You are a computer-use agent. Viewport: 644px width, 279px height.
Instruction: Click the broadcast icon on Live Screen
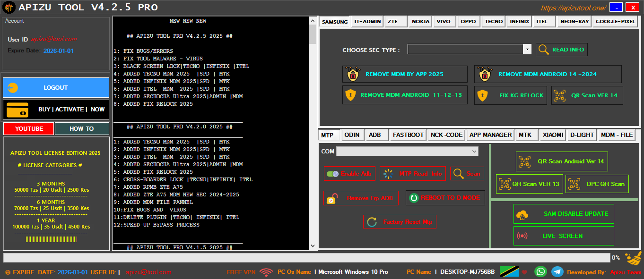[x=522, y=236]
